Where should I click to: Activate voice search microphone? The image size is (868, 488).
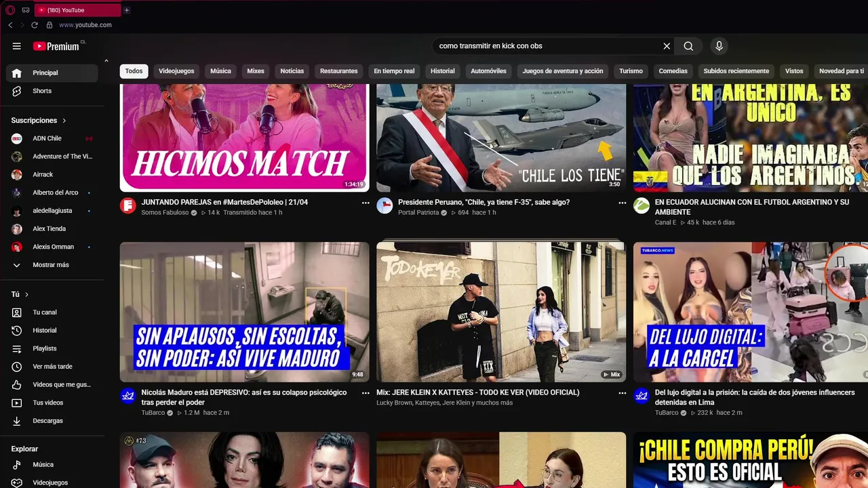719,46
